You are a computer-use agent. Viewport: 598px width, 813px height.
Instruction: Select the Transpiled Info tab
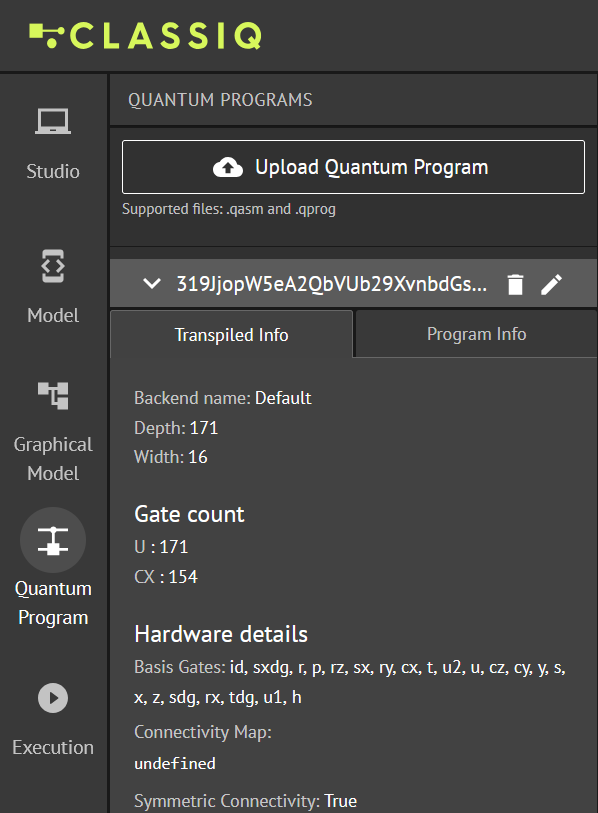(231, 334)
